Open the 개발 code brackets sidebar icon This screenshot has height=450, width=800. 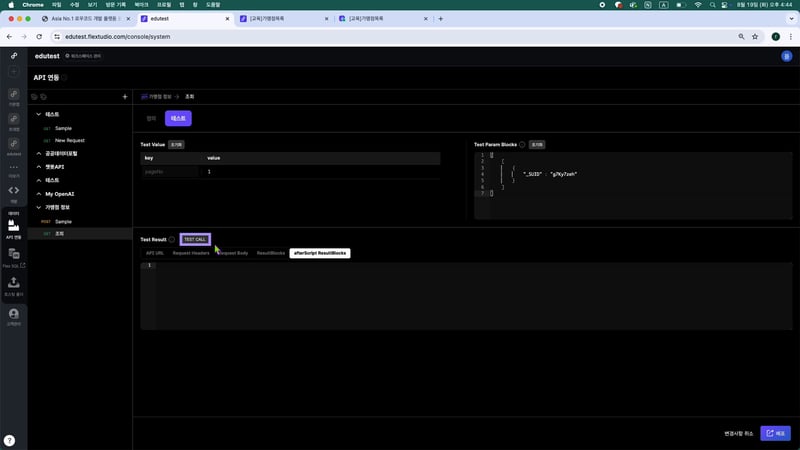[14, 191]
